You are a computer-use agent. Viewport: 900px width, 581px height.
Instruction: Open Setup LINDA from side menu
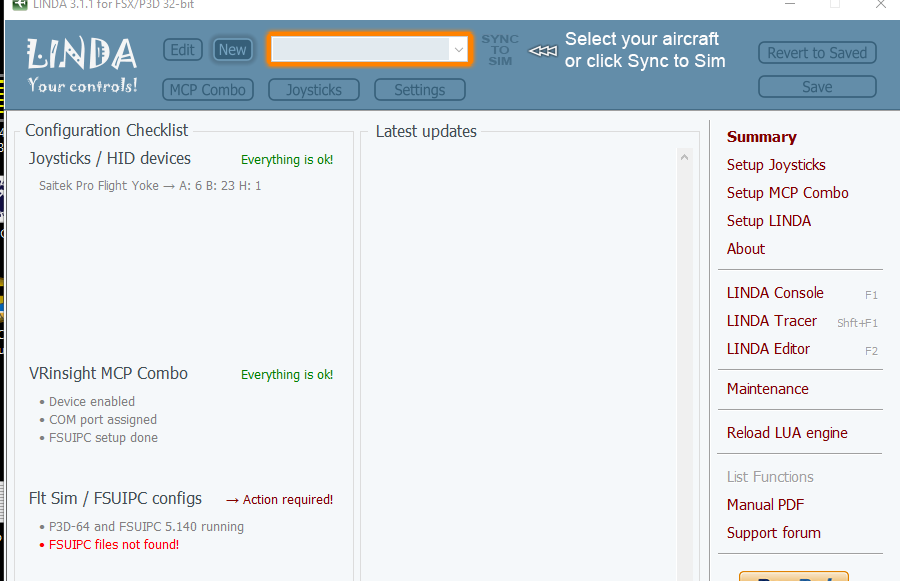(769, 221)
